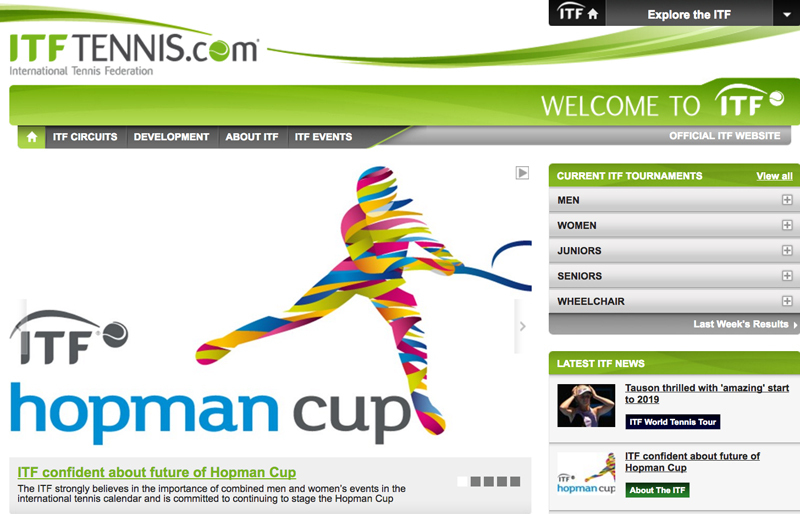Viewport: 800px width, 514px height.
Task: Select the first slide indicator square
Action: point(462,481)
